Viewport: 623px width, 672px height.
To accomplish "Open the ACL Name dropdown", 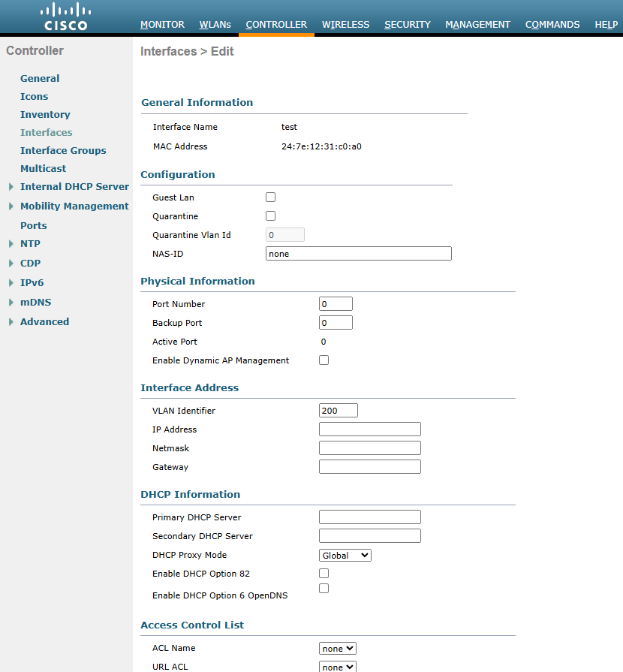I will click(337, 647).
